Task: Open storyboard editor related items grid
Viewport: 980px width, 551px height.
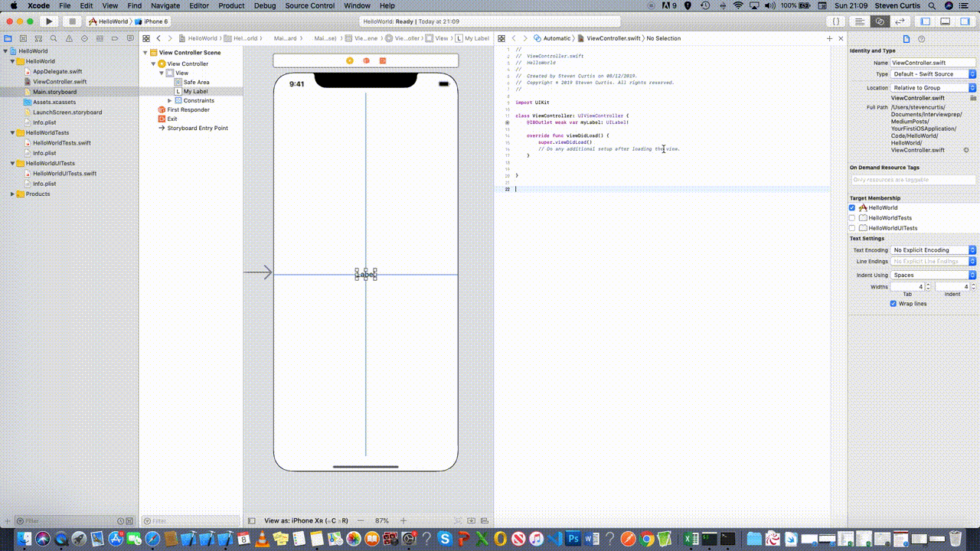Action: click(146, 38)
